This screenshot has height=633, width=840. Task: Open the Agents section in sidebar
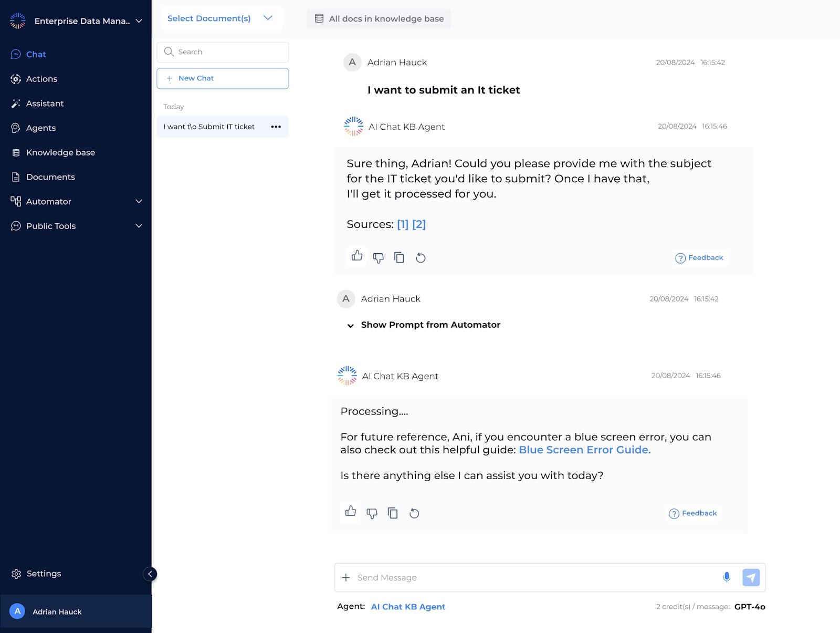point(40,128)
